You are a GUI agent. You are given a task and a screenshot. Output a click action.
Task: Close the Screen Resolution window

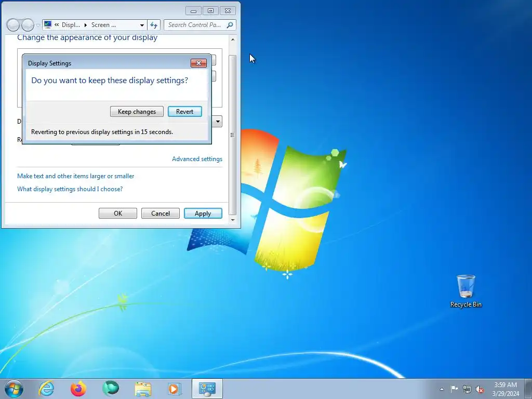pyautogui.click(x=228, y=11)
